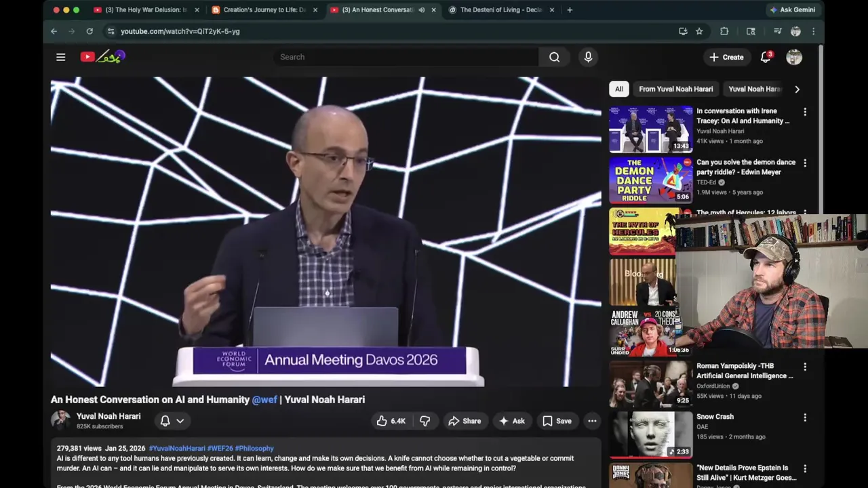This screenshot has height=488, width=868.
Task: Open options menu for Snow Crash video
Action: tap(805, 418)
